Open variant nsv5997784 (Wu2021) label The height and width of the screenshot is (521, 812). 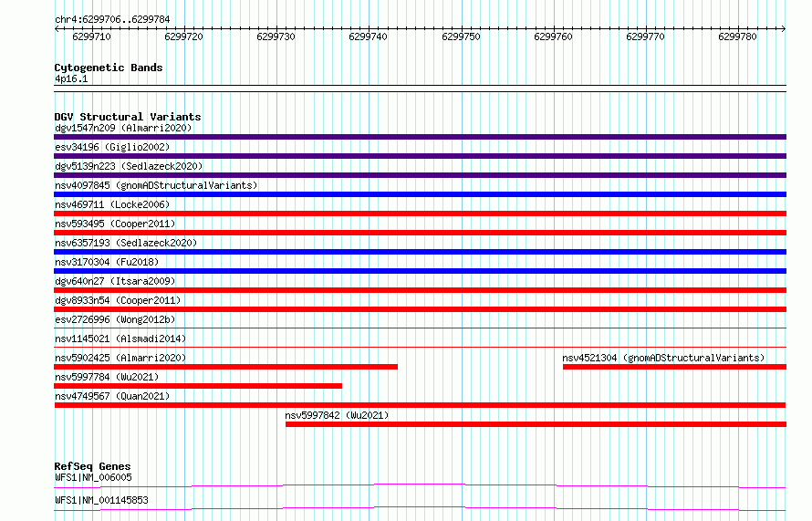[107, 377]
